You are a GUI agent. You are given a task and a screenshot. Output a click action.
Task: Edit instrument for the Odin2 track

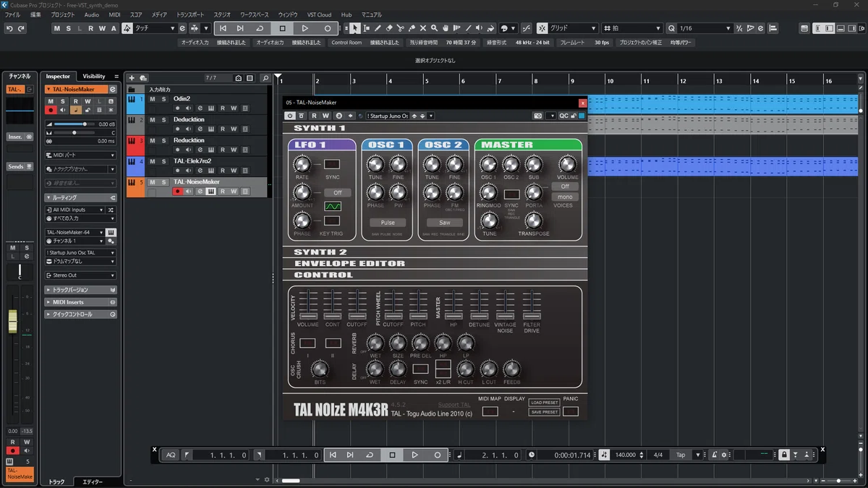pyautogui.click(x=210, y=108)
